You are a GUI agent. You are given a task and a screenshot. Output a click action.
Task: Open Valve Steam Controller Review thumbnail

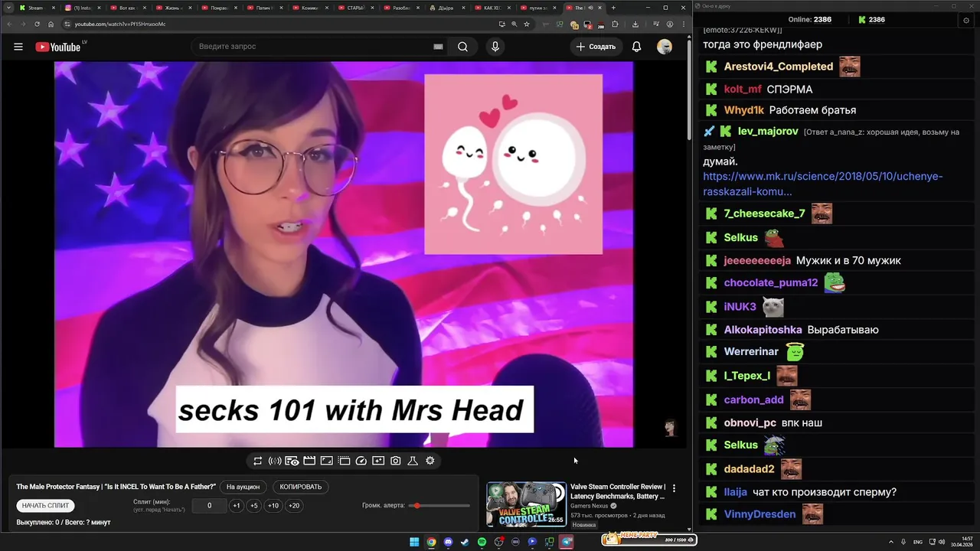tap(526, 504)
